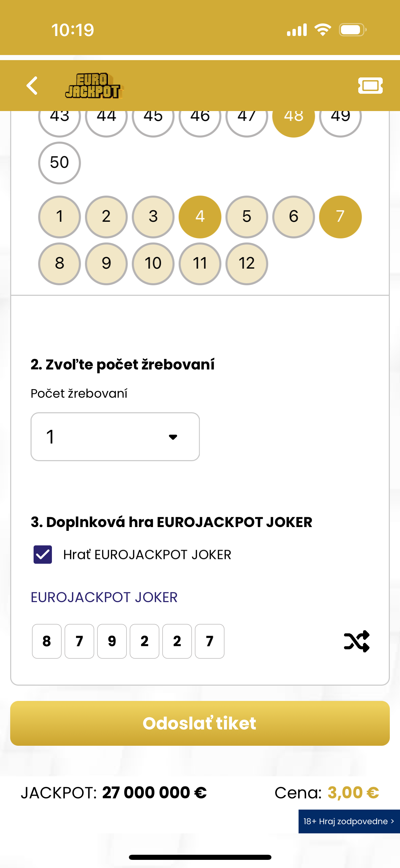Edit the last Joker digit 7
400x868 pixels.
[x=209, y=641]
